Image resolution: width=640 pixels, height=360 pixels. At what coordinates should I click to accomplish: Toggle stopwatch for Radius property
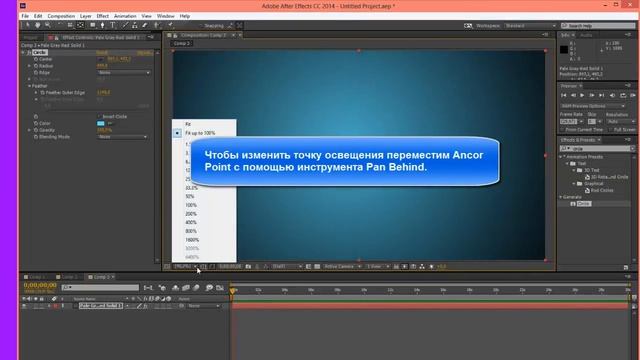(x=36, y=66)
